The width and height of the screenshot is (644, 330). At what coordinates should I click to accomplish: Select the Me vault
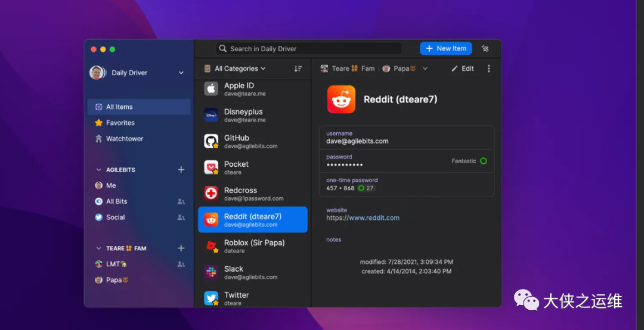pyautogui.click(x=139, y=185)
